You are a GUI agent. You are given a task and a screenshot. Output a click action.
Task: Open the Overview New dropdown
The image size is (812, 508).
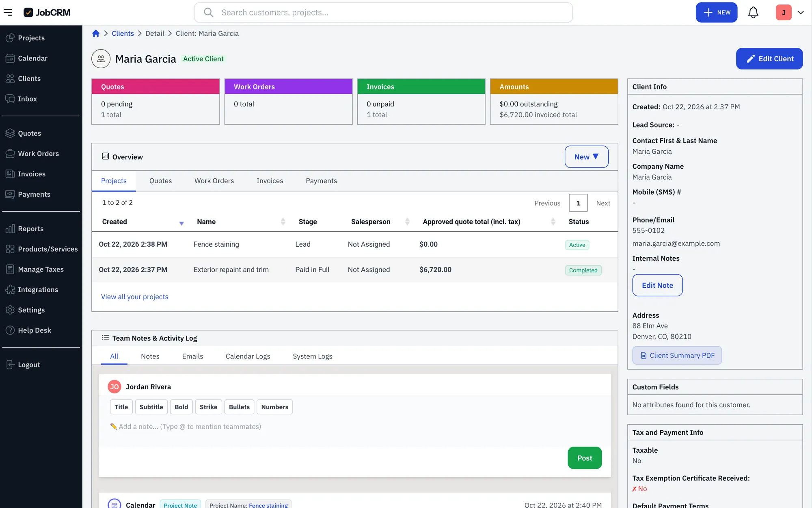tap(586, 157)
